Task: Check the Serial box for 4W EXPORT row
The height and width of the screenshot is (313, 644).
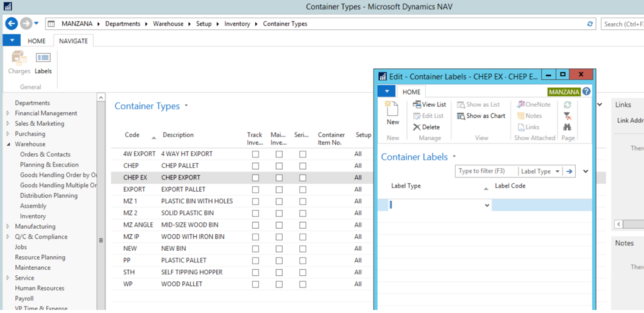Action: click(x=303, y=154)
